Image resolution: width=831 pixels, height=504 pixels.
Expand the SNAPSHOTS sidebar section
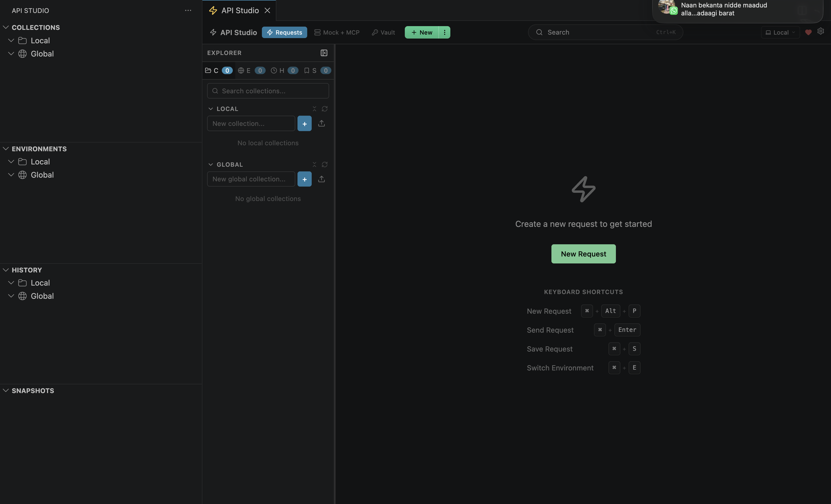point(6,391)
